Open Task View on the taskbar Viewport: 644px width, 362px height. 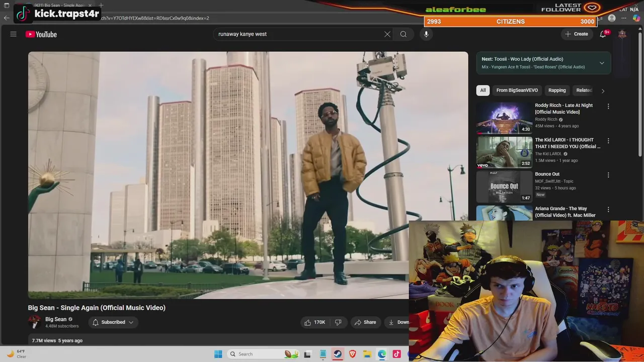[307, 354]
